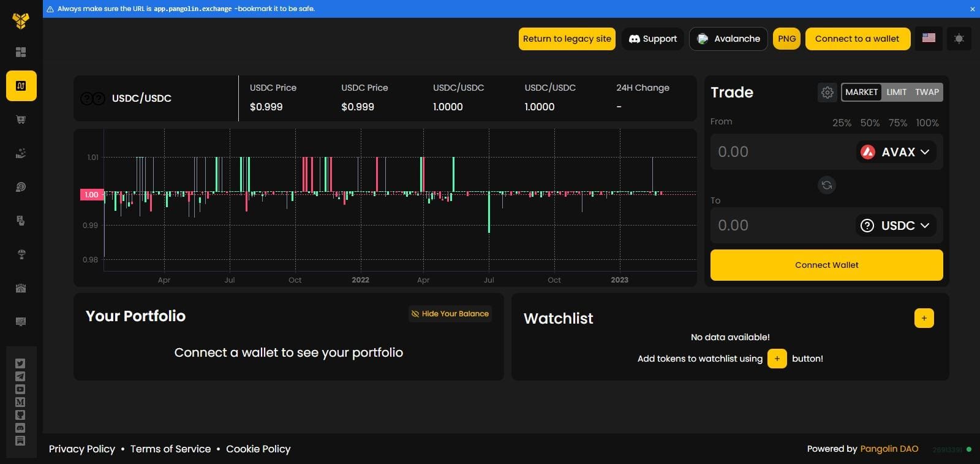Toggle light/dark theme sun icon
This screenshot has height=464, width=980.
959,39
